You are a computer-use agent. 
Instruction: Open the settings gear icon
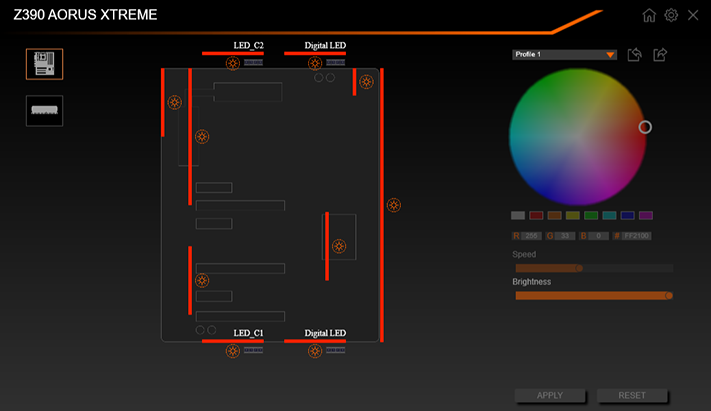click(x=671, y=15)
